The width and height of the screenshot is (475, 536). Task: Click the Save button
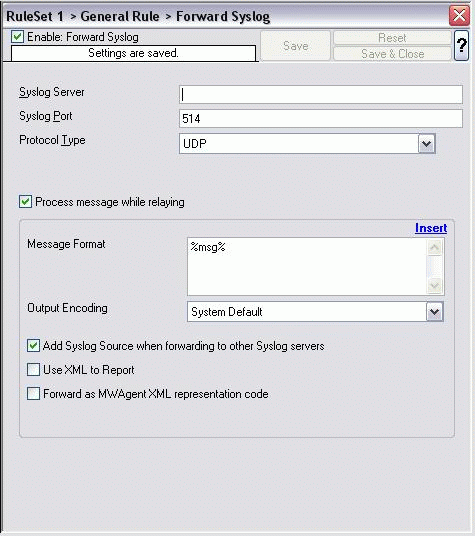tap(296, 46)
